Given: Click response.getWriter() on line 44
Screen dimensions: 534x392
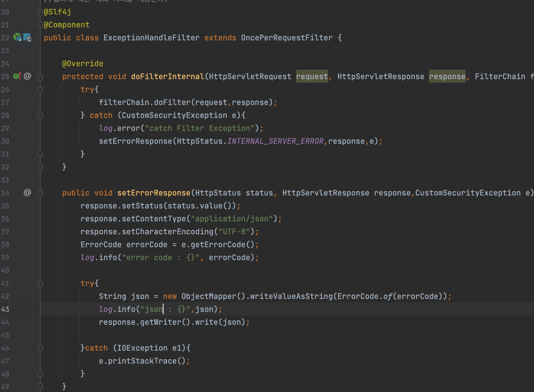Looking at the screenshot, I should 145,322.
